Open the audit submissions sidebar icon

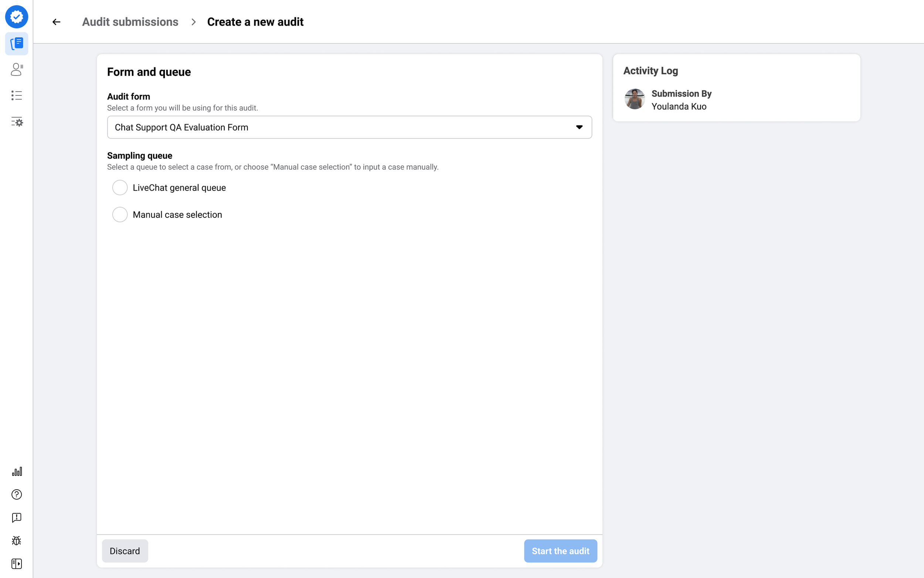coord(16,44)
